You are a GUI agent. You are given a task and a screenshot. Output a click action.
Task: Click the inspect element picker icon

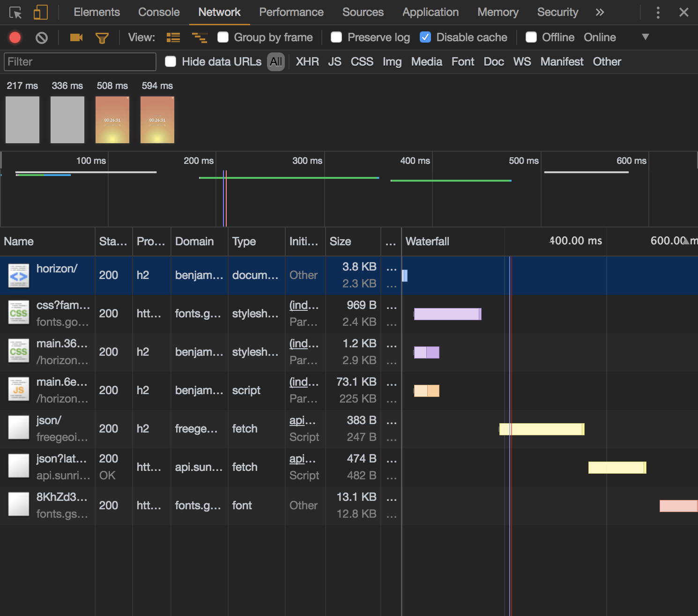click(15, 13)
